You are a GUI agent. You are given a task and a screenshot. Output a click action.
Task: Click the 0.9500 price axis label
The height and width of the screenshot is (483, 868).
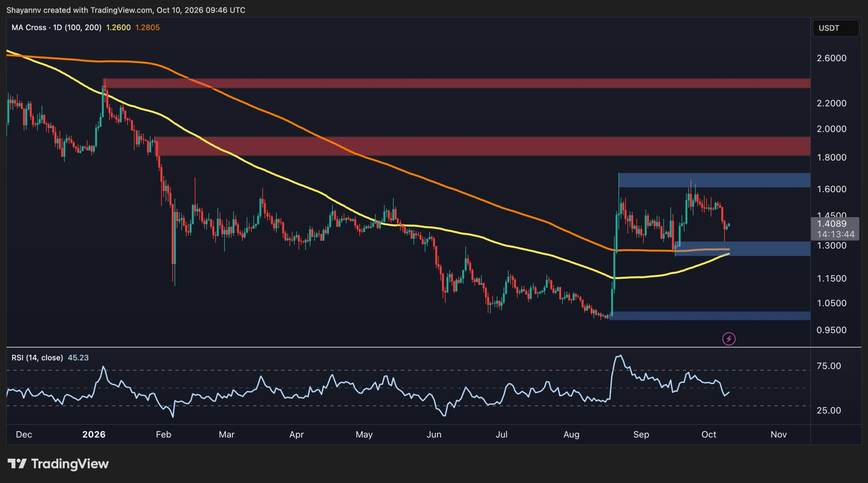tap(831, 330)
